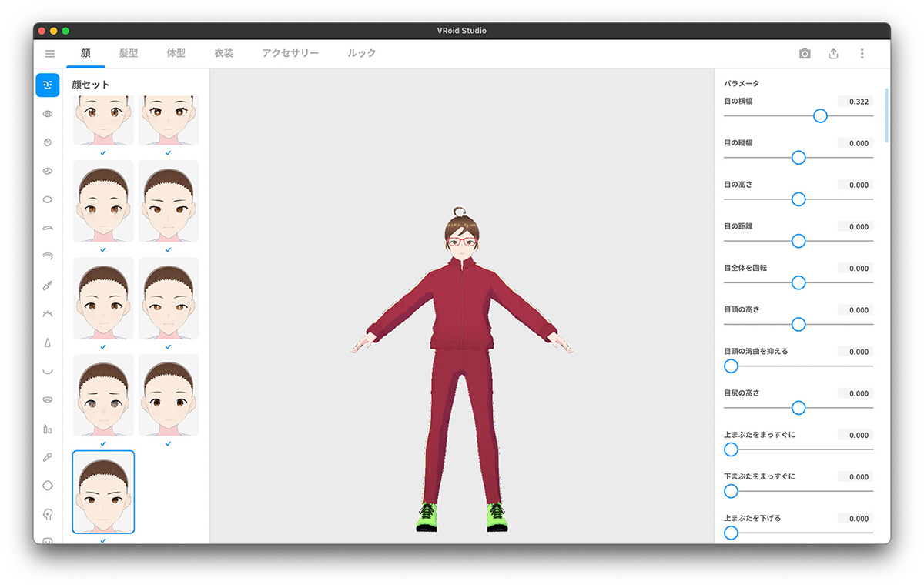This screenshot has width=924, height=588.
Task: Open the eye set category icon
Action: (x=48, y=114)
